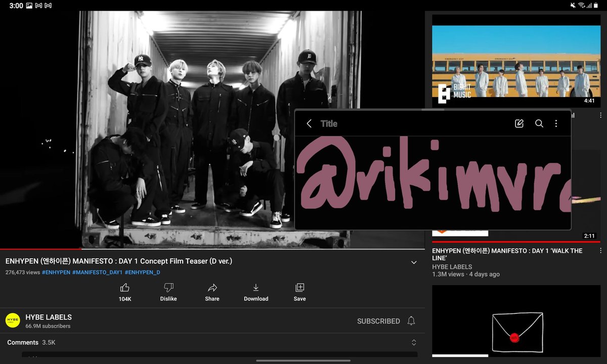Select the '276,473 views' text
This screenshot has height=364, width=607.
[x=23, y=272]
